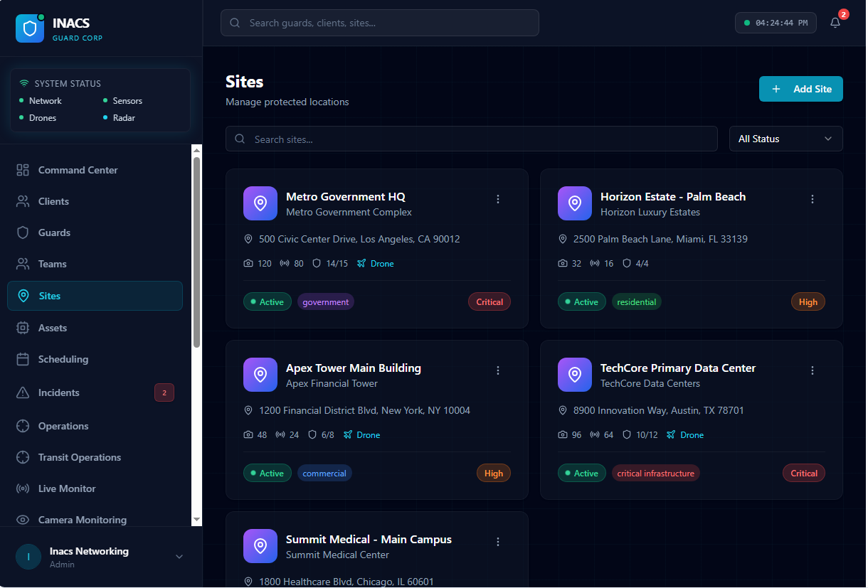The height and width of the screenshot is (588, 868).
Task: Click camera count icon on Metro Government HQ
Action: [248, 264]
